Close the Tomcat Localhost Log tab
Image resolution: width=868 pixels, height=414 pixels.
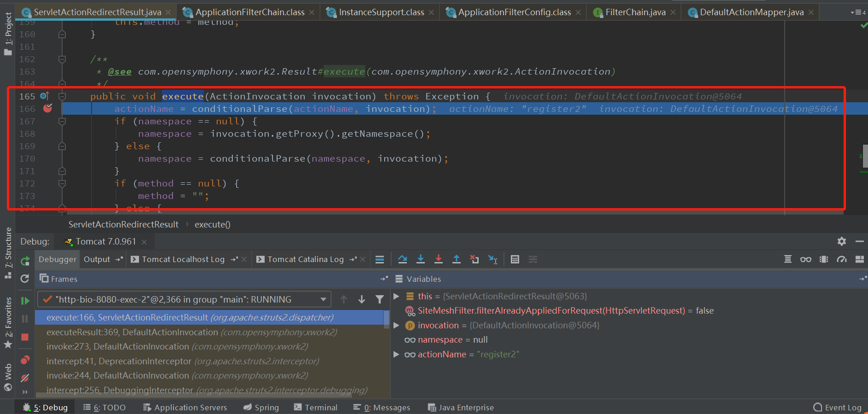click(244, 259)
